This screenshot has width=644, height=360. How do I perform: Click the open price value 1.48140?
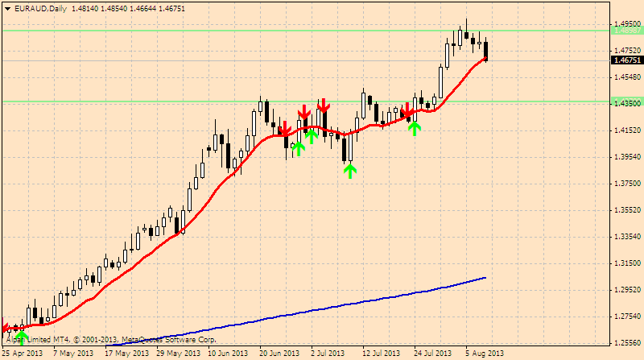(85, 9)
